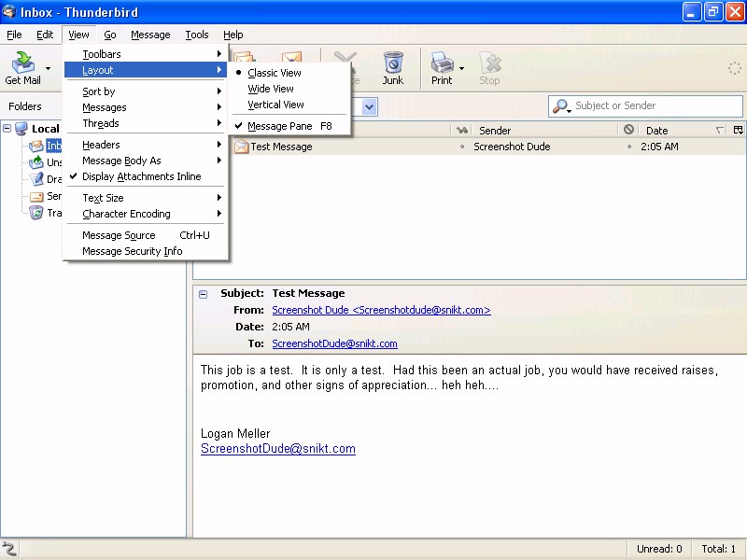Expand the Headers submenu

pos(146,145)
